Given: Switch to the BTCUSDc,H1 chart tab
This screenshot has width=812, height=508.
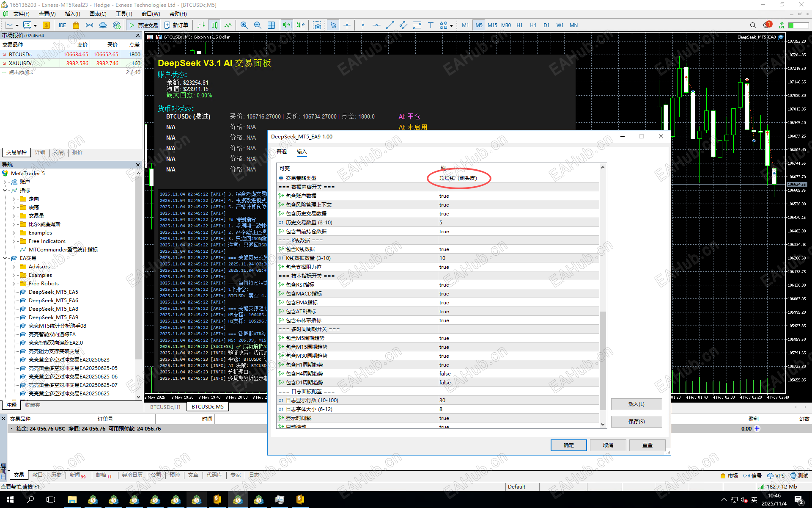Looking at the screenshot, I should pyautogui.click(x=165, y=407).
